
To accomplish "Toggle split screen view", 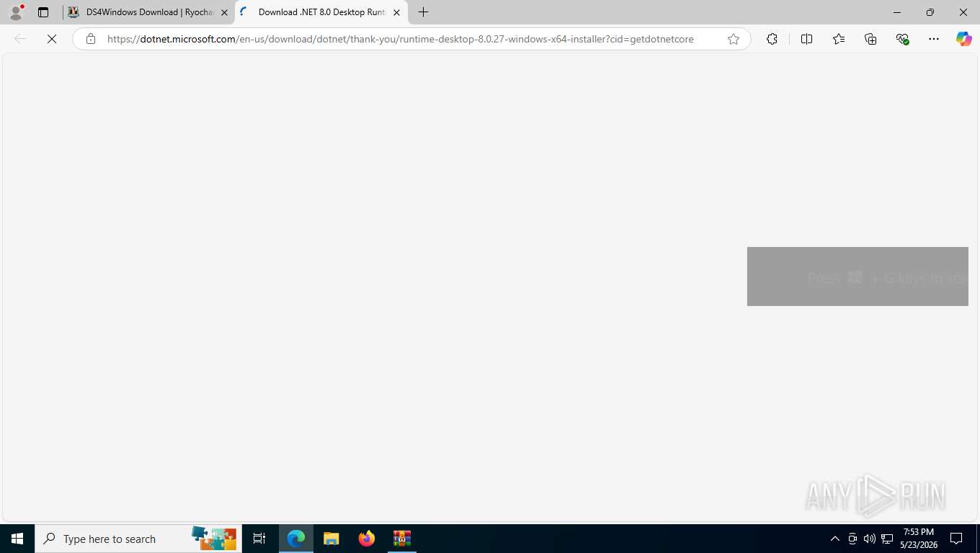I will click(x=806, y=39).
